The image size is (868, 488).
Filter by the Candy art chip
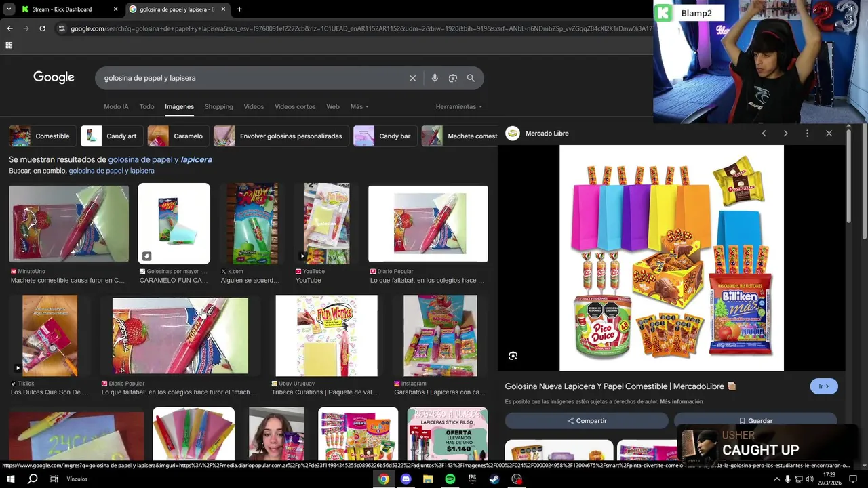(x=111, y=136)
